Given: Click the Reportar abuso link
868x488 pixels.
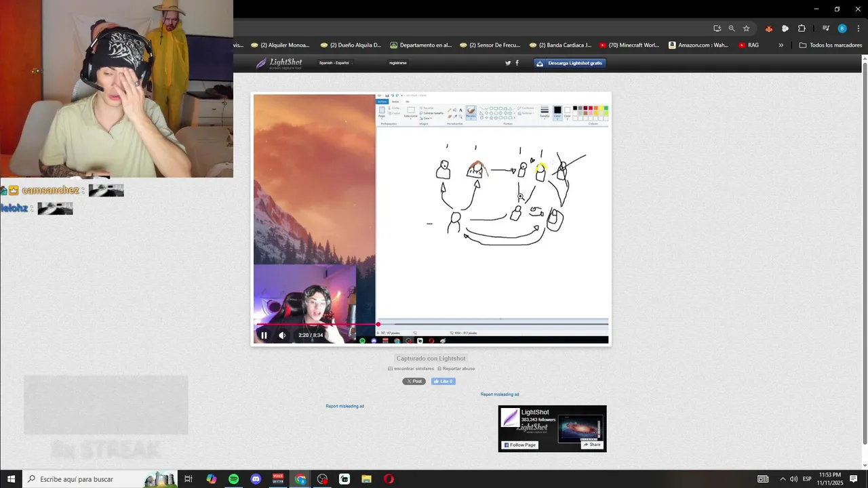Looking at the screenshot, I should click(x=456, y=369).
